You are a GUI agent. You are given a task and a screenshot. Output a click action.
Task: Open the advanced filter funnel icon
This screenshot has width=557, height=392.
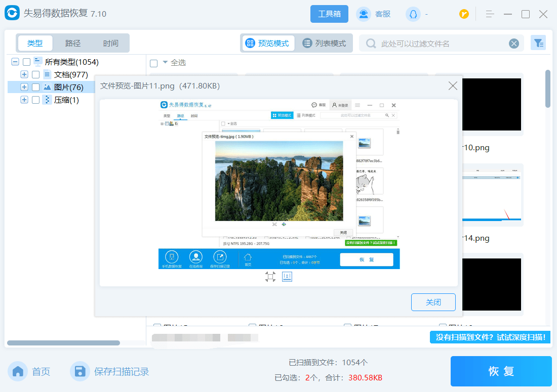[538, 43]
